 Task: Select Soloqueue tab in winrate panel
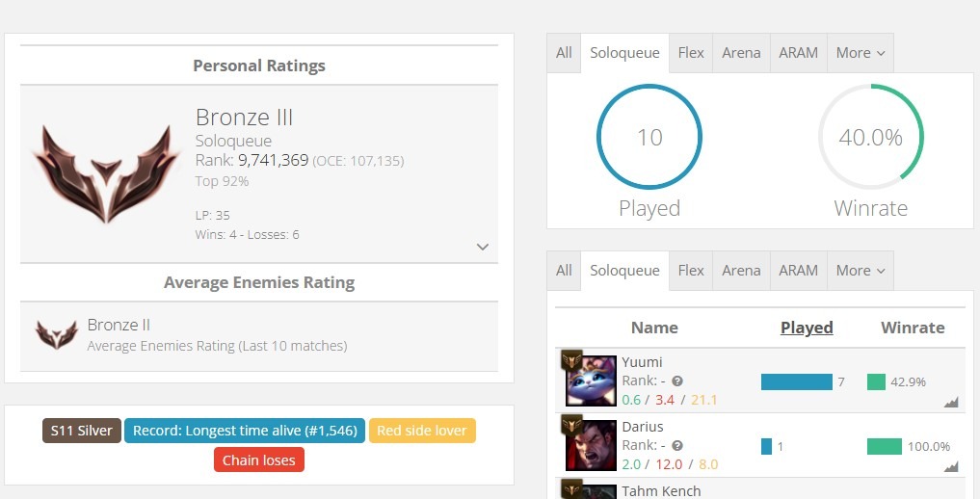[625, 53]
